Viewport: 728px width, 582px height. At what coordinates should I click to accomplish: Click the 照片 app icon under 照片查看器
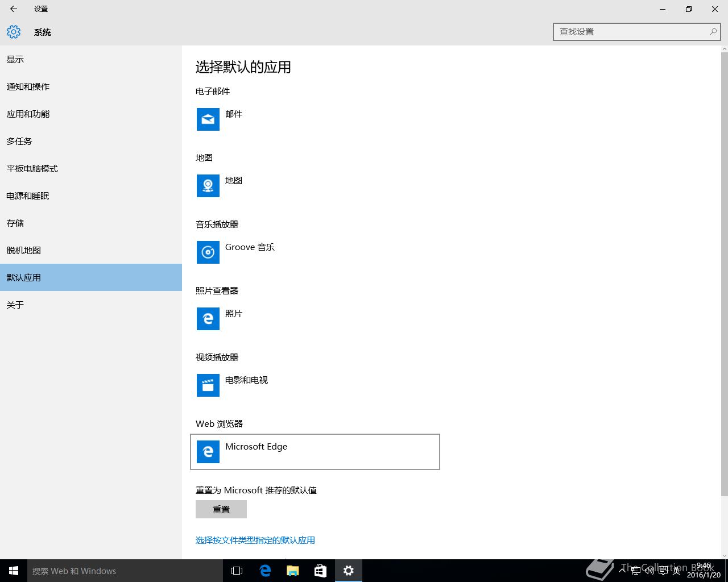(x=208, y=319)
